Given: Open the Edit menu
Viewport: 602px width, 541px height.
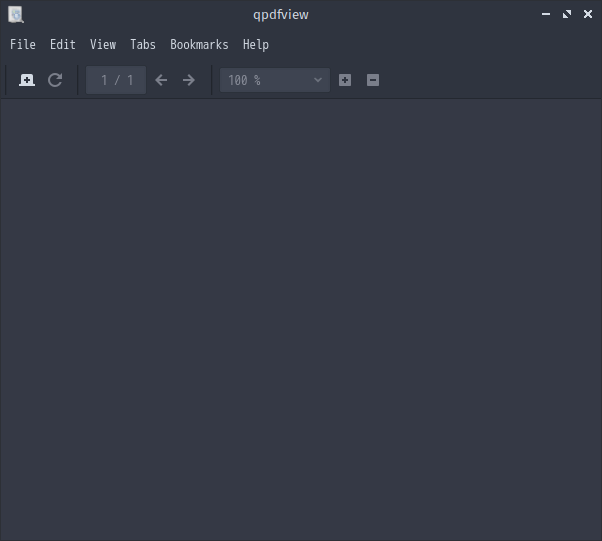Looking at the screenshot, I should pyautogui.click(x=63, y=45).
